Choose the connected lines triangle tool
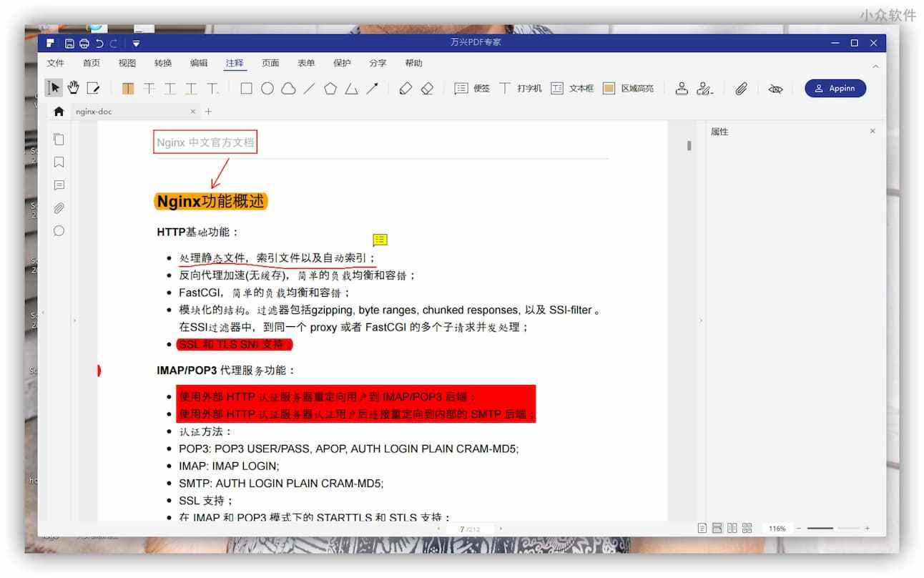The height and width of the screenshot is (578, 924). [351, 89]
